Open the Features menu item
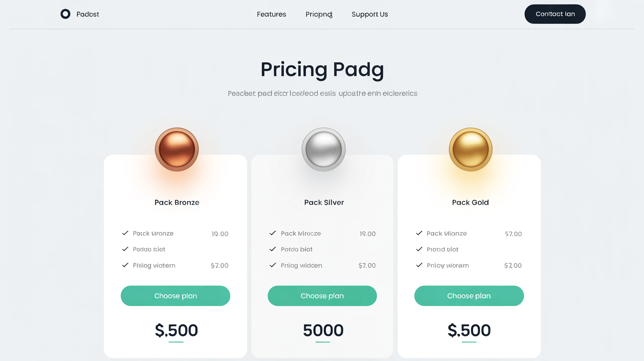This screenshot has height=361, width=644. point(271,14)
